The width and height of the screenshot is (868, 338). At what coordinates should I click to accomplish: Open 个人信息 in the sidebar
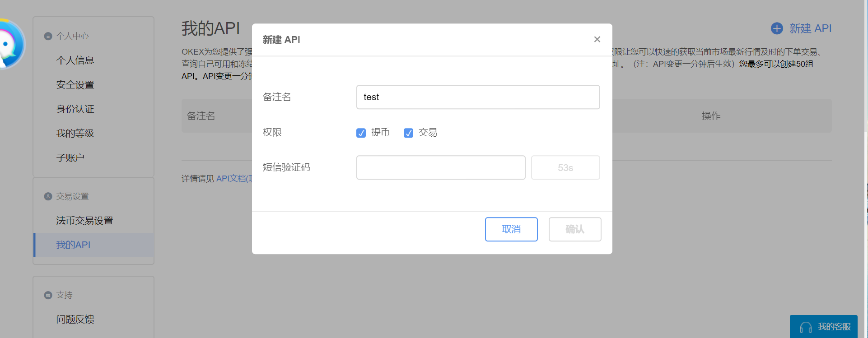coord(75,60)
